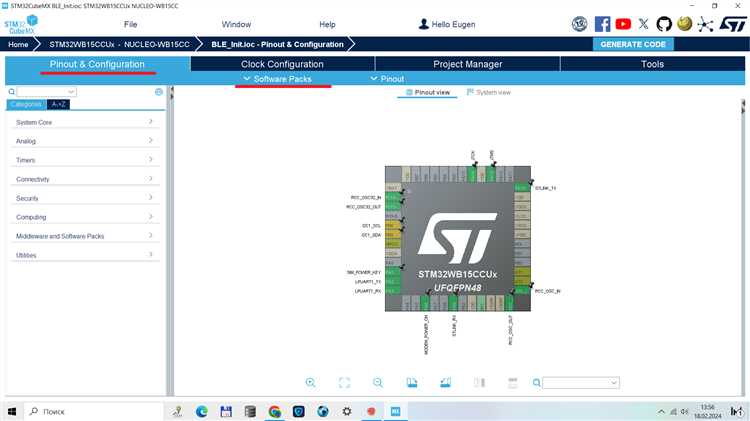Click the user account icon near Hello Eugen
Viewport: 750px width, 421px height.
[423, 24]
